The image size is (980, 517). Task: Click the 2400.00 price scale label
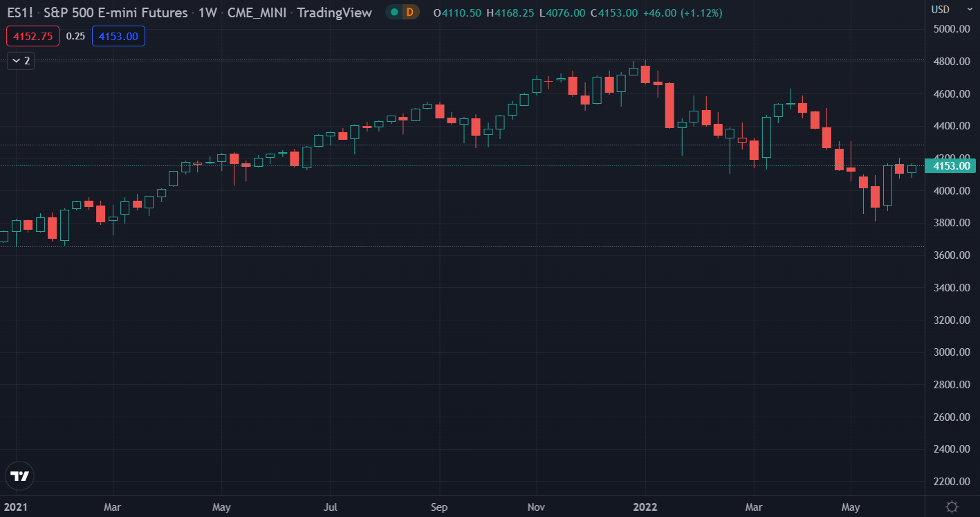952,449
